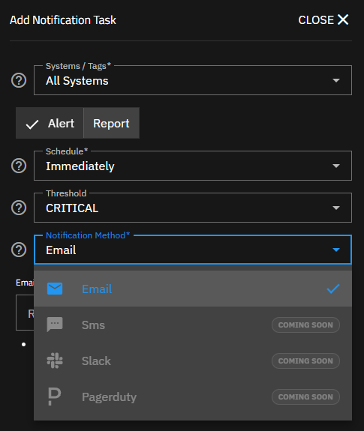The image size is (364, 431).
Task: Open the Threshold dropdown set to CRITICAL
Action: (193, 208)
